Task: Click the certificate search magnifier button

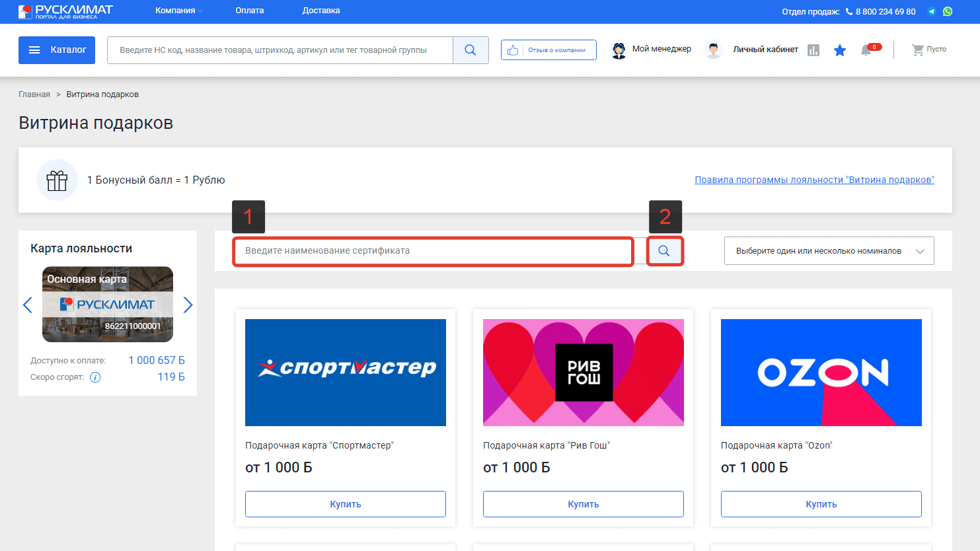Action: 664,251
